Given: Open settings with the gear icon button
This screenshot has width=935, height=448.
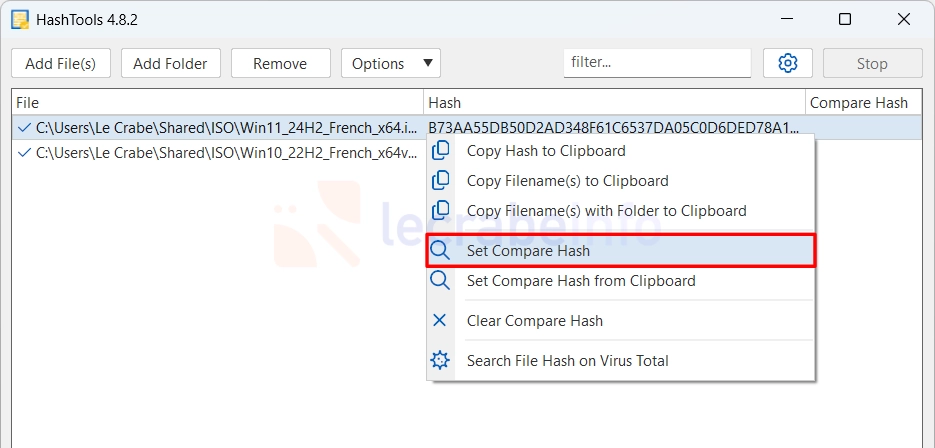Looking at the screenshot, I should (788, 63).
